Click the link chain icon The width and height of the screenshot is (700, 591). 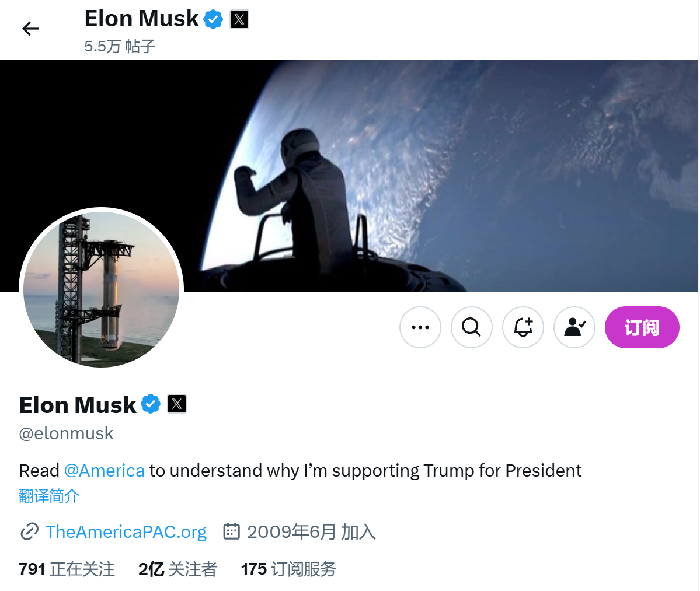point(29,532)
